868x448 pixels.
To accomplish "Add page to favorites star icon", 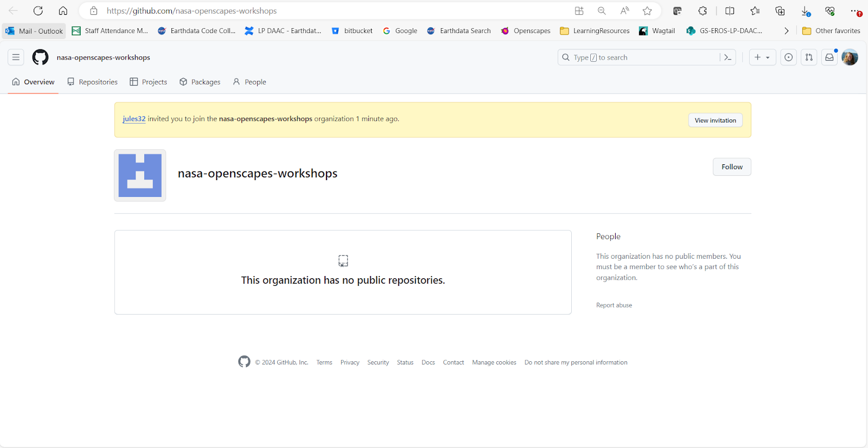I will (647, 11).
